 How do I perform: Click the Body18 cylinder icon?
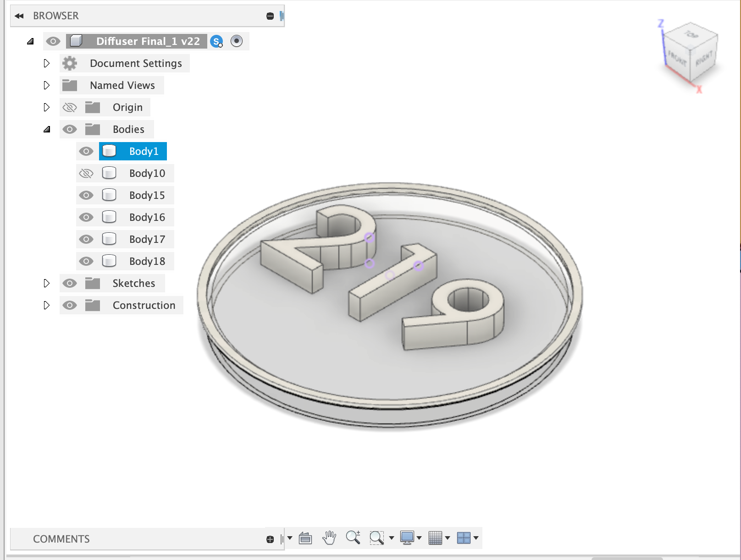pyautogui.click(x=109, y=261)
